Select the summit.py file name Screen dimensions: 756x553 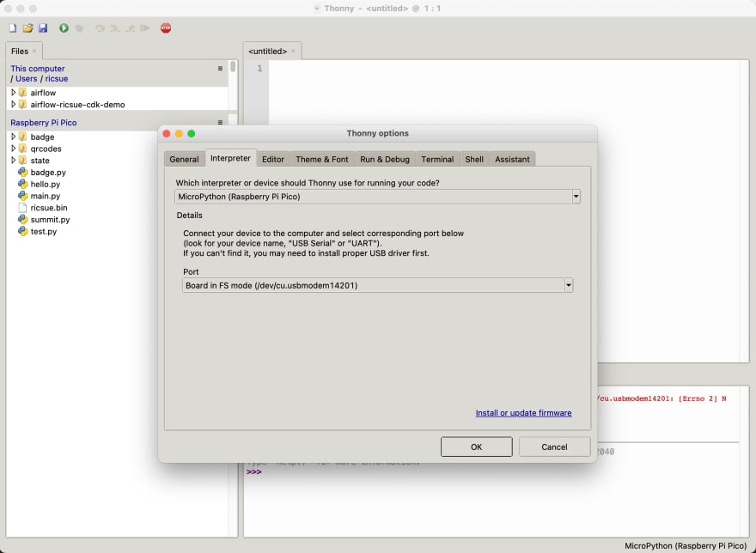[50, 219]
